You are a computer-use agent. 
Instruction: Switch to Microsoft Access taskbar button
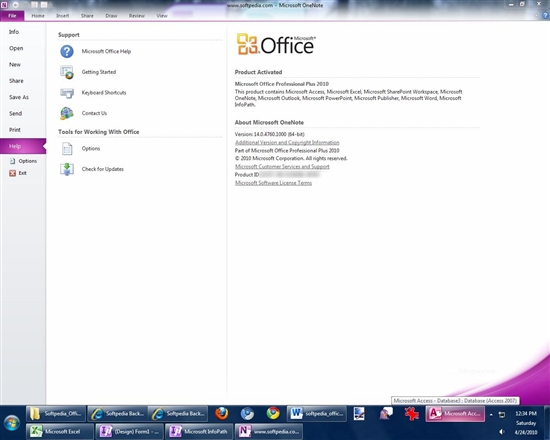click(x=455, y=414)
